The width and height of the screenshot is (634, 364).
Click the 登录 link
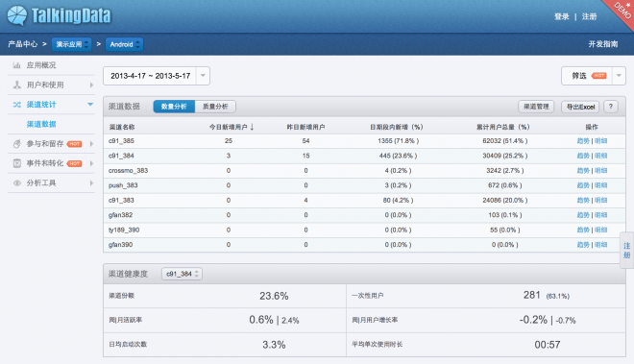562,16
